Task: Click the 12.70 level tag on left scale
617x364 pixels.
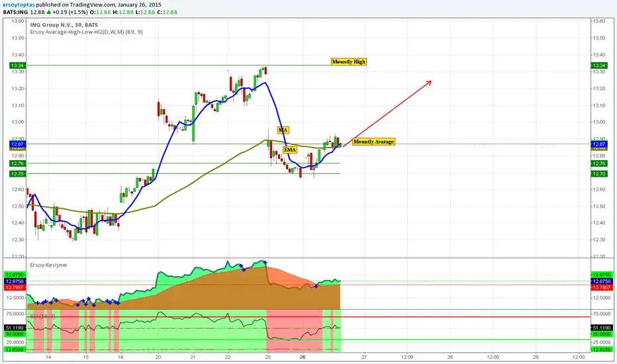Action: coord(17,173)
